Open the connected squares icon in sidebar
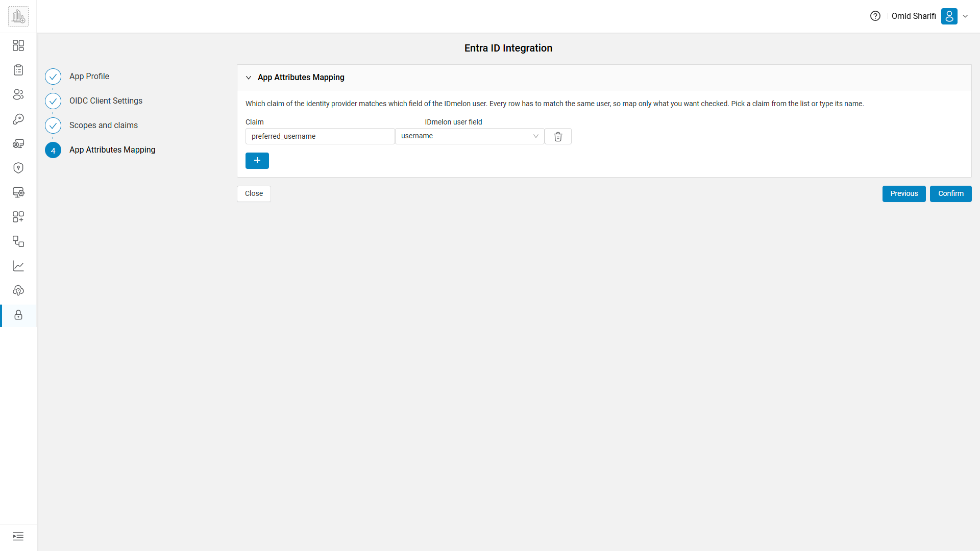The height and width of the screenshot is (551, 980). pyautogui.click(x=18, y=241)
